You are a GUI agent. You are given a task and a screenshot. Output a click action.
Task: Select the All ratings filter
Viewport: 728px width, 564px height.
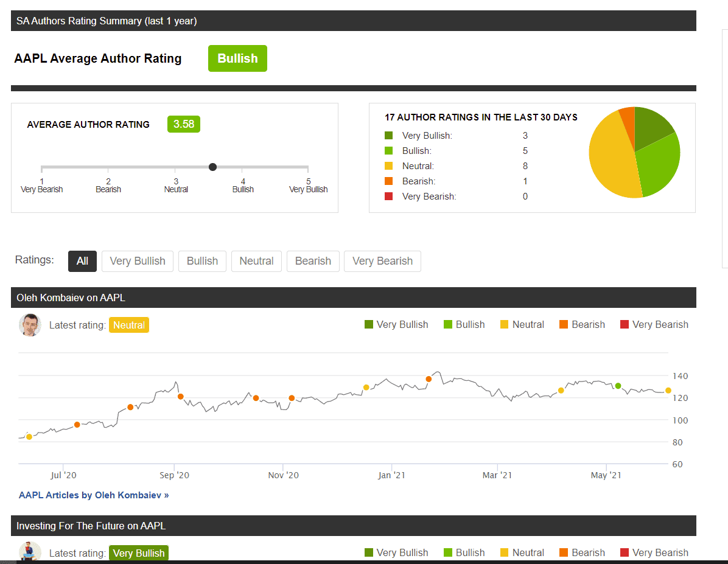click(x=82, y=261)
